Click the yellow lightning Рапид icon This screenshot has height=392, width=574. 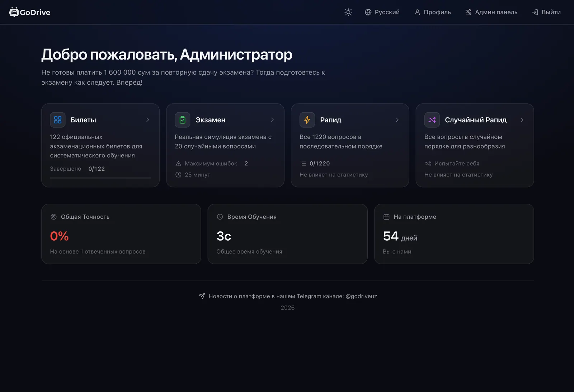coord(307,120)
